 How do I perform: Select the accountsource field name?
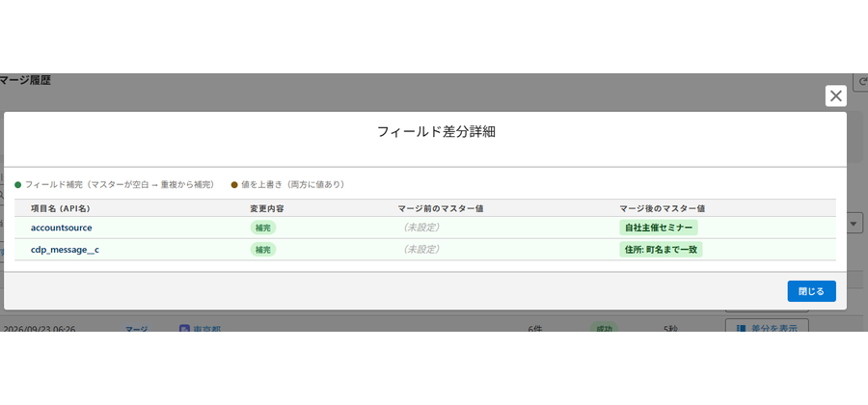[x=62, y=228]
